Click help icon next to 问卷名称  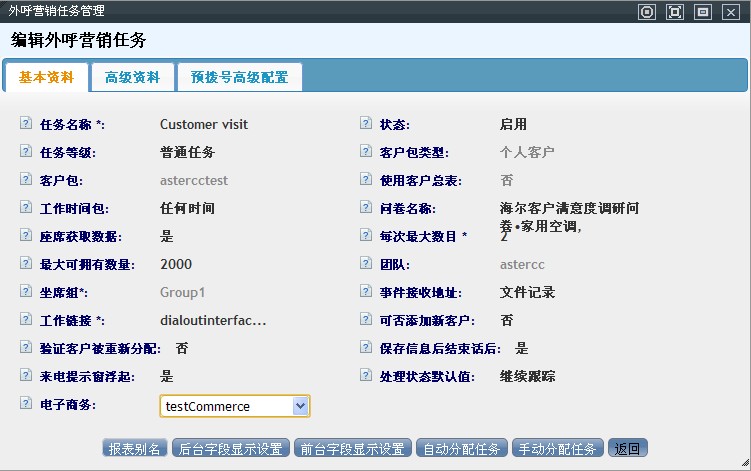tap(366, 209)
